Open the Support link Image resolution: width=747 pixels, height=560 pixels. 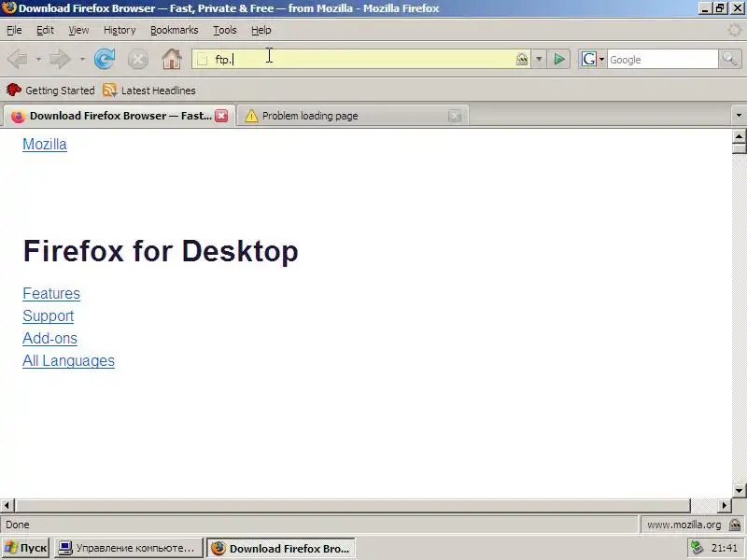[x=49, y=315]
